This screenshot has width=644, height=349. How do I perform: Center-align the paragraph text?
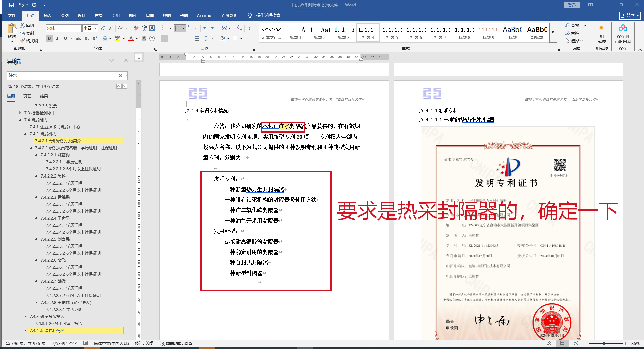(x=173, y=38)
